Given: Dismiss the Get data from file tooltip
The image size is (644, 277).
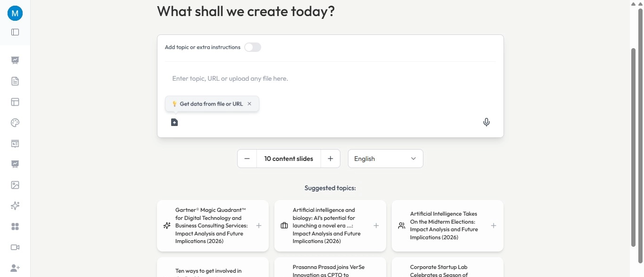Looking at the screenshot, I should [x=249, y=104].
